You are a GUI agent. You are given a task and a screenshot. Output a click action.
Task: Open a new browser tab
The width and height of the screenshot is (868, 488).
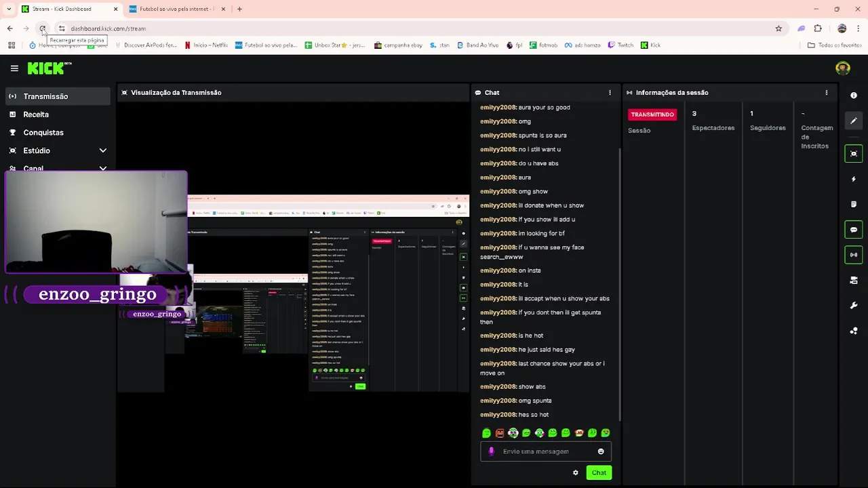(x=239, y=9)
